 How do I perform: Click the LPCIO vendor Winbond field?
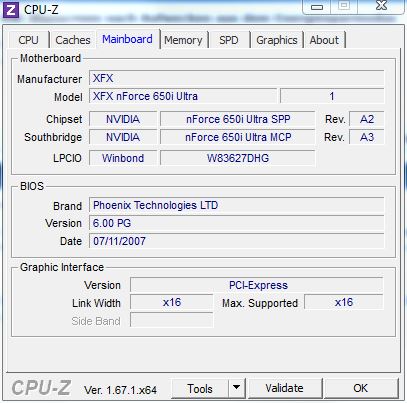(123, 158)
